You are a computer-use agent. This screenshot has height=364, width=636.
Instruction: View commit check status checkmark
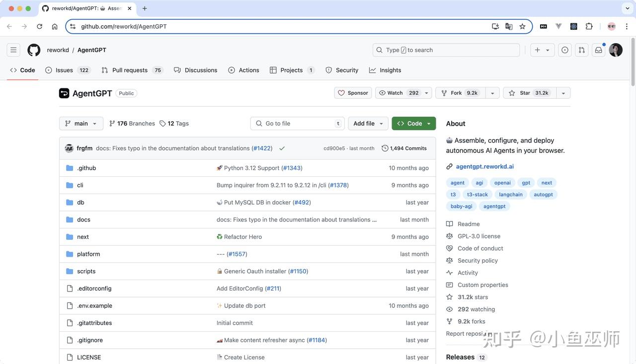[282, 148]
